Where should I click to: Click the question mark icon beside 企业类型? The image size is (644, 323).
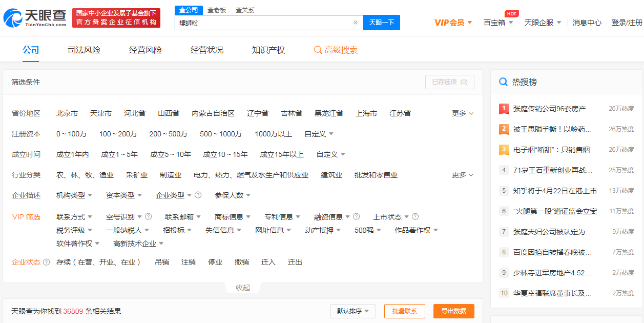198,195
